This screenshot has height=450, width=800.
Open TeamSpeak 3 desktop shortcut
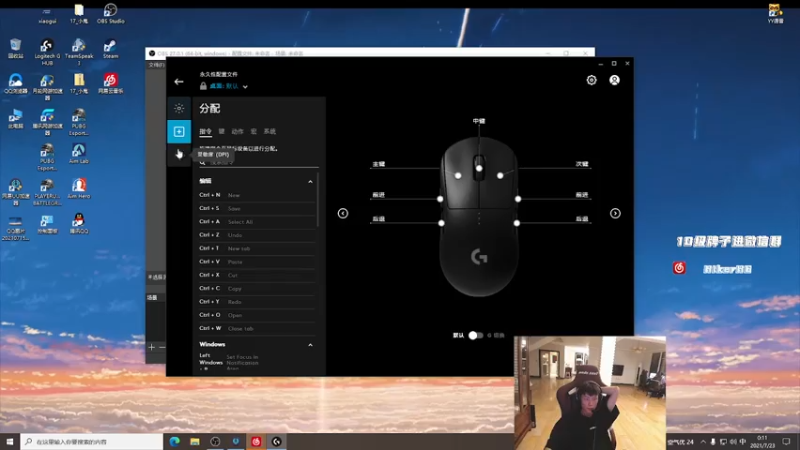pos(79,52)
